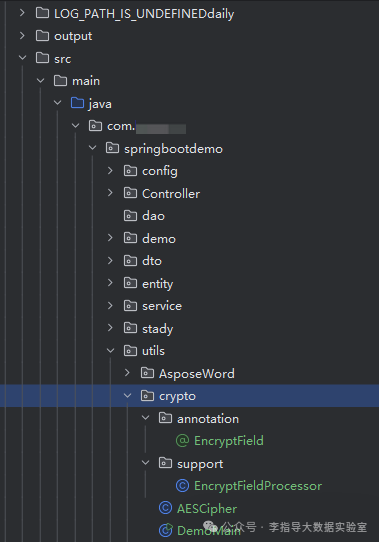Viewport: 379px width, 542px height.
Task: Click the AsposeWord package icon
Action: coord(147,373)
